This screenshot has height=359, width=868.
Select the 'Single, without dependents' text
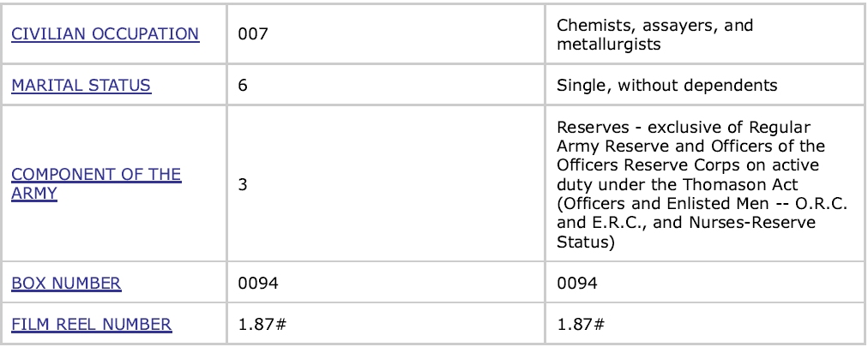[x=666, y=86]
